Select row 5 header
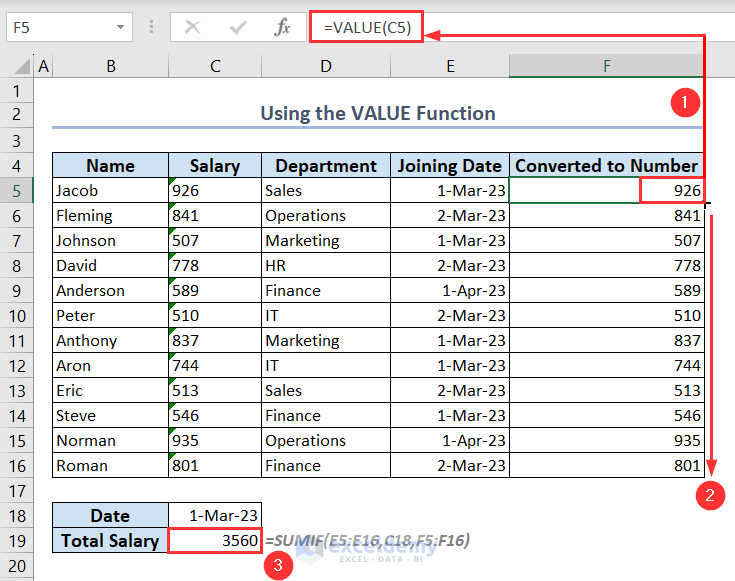The width and height of the screenshot is (735, 581). 16,190
